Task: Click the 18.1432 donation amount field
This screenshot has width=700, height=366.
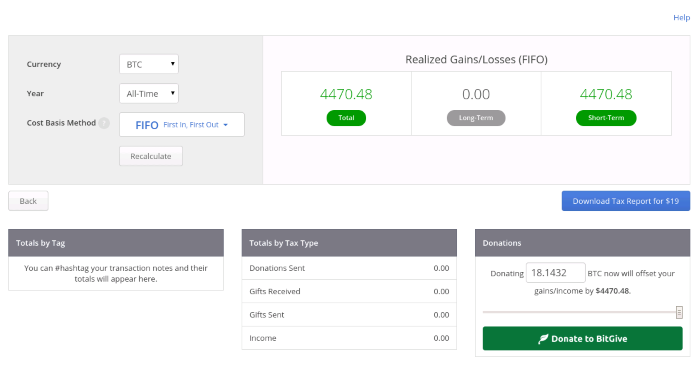Action: pos(555,273)
